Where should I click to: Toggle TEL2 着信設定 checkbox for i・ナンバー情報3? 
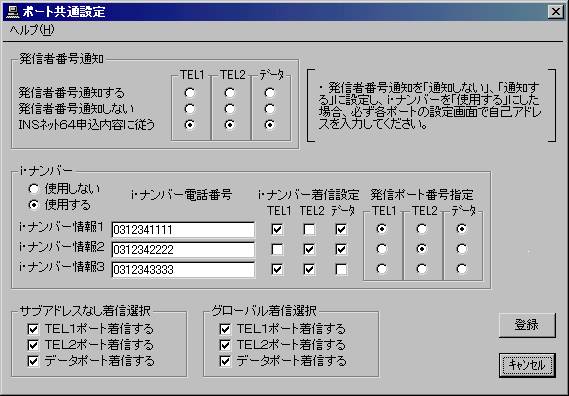tap(309, 269)
